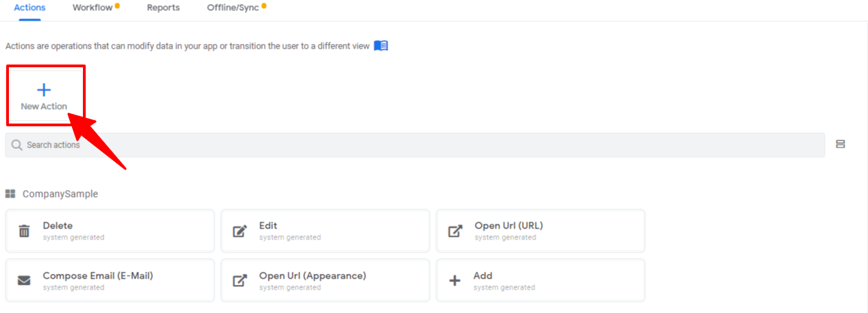The width and height of the screenshot is (868, 313).
Task: Type in the Search actions field
Action: click(x=411, y=145)
